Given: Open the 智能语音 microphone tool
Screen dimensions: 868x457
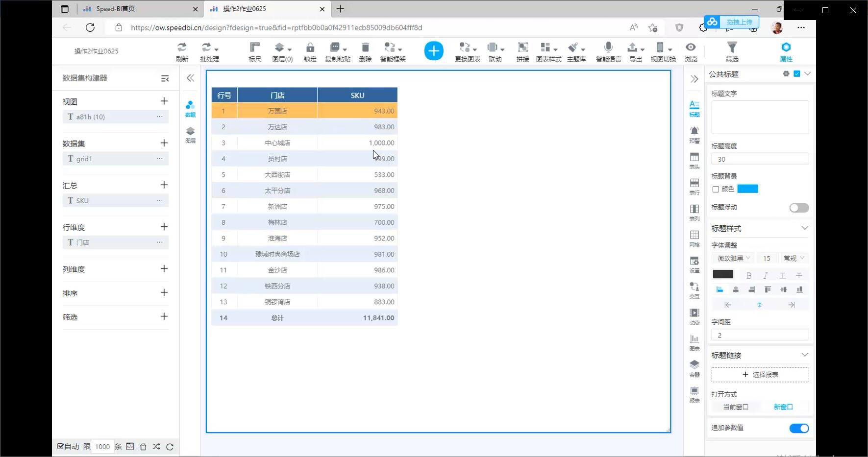Looking at the screenshot, I should 608,51.
